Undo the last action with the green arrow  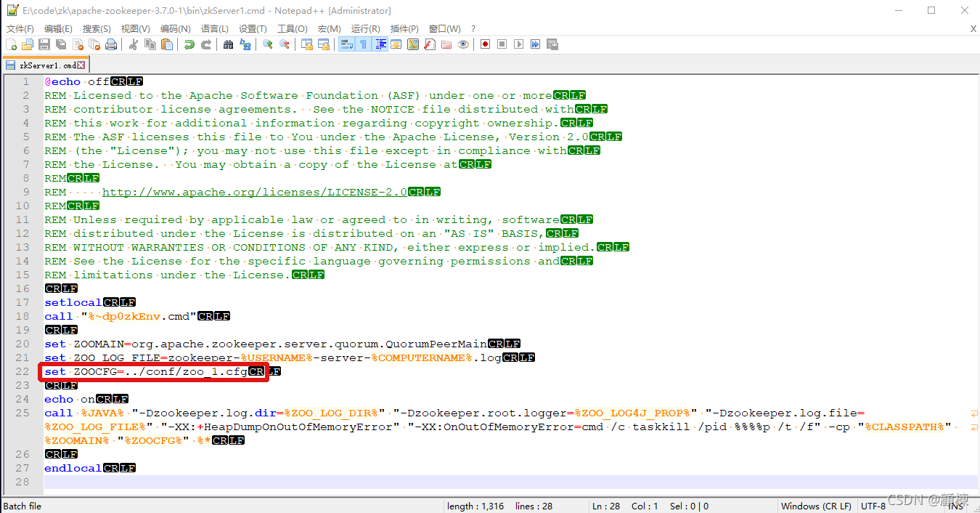189,44
